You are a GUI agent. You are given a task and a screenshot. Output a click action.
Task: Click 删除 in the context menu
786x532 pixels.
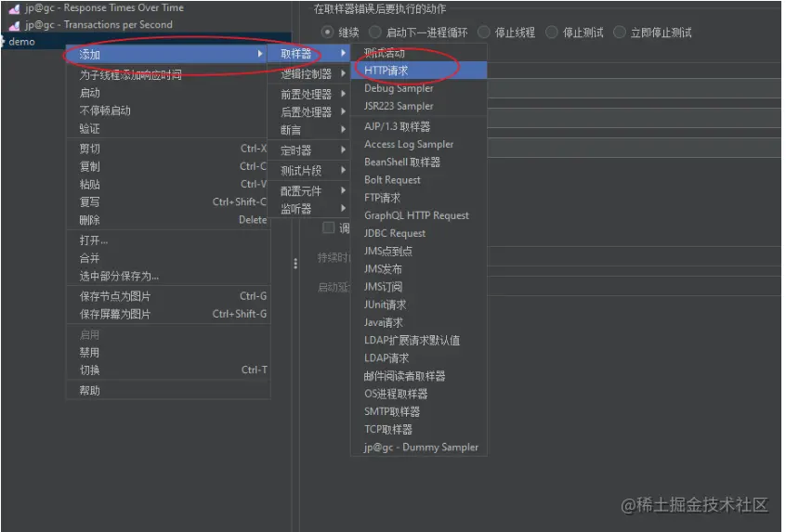(168, 220)
